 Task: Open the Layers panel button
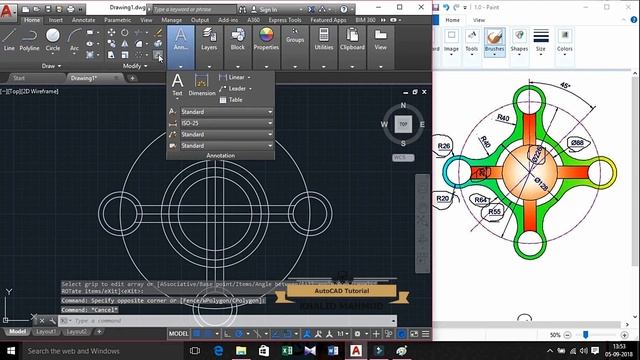209,40
